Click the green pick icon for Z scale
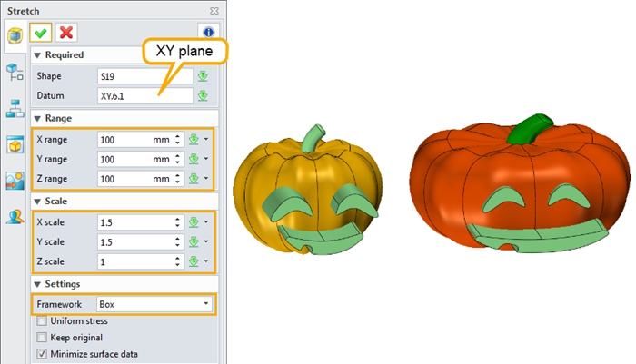 [194, 261]
